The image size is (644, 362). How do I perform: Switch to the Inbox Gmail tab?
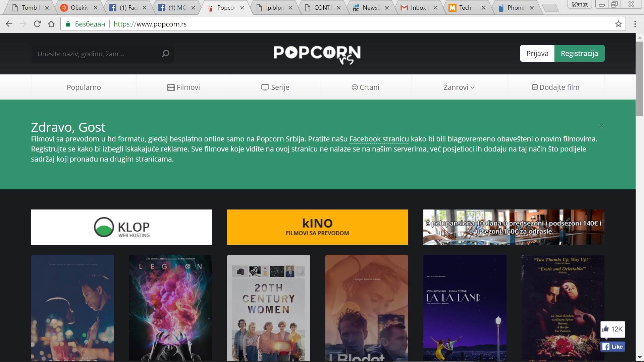click(x=418, y=7)
